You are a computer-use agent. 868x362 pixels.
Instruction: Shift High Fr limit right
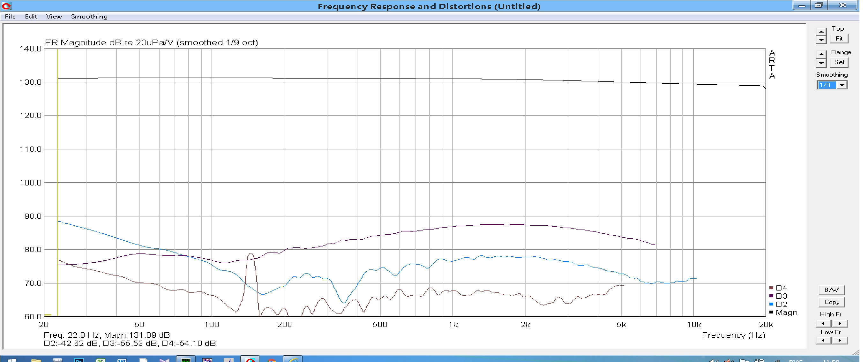coord(840,323)
